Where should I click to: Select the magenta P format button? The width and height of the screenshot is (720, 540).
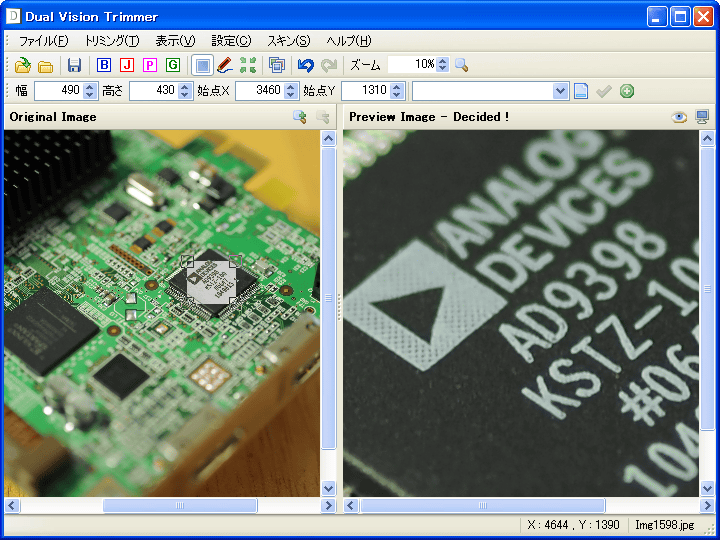150,65
